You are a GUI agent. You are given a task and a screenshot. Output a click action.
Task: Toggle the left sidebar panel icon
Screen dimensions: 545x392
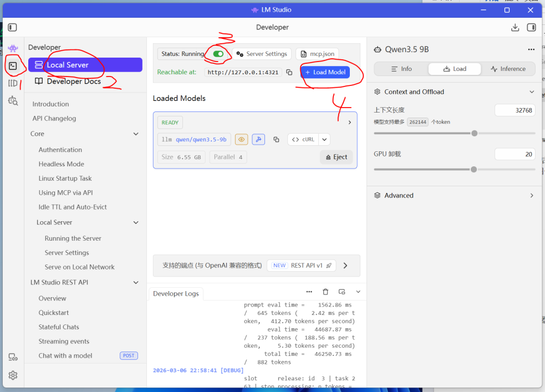click(13, 27)
